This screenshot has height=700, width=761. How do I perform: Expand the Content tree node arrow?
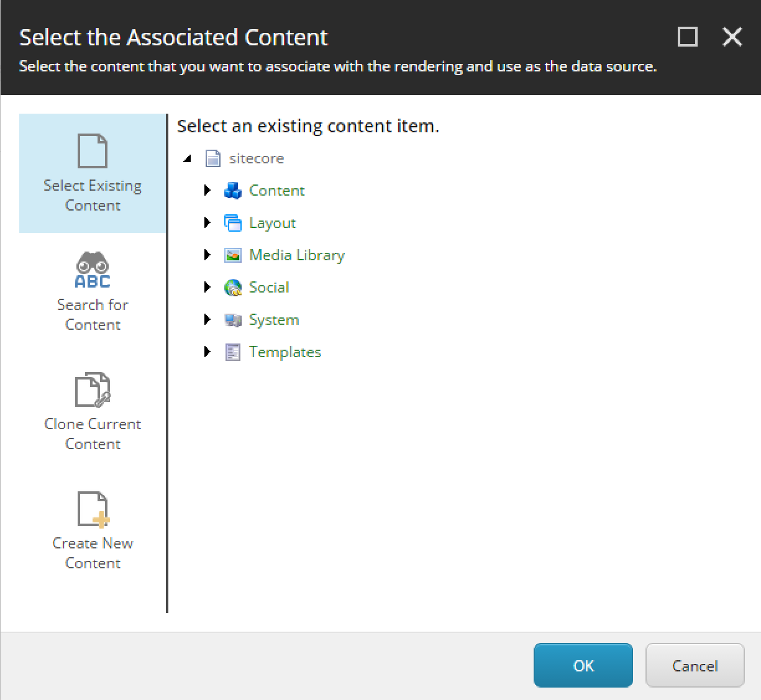coord(207,190)
